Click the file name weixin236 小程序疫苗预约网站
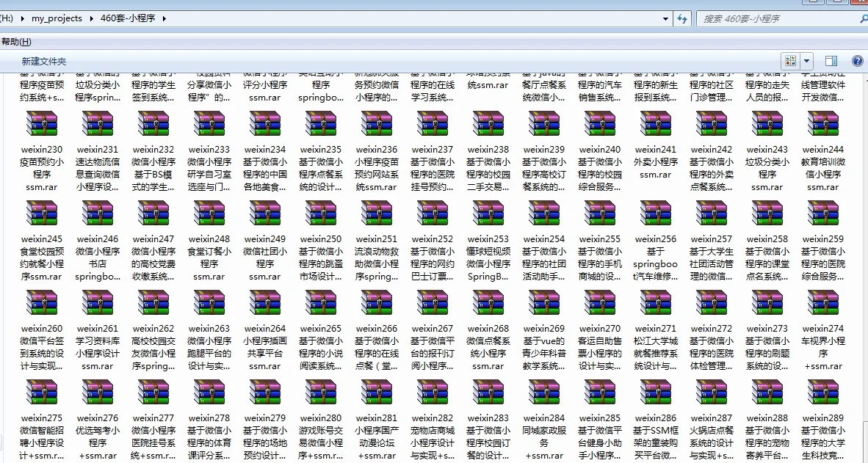868x463 pixels. click(x=377, y=168)
